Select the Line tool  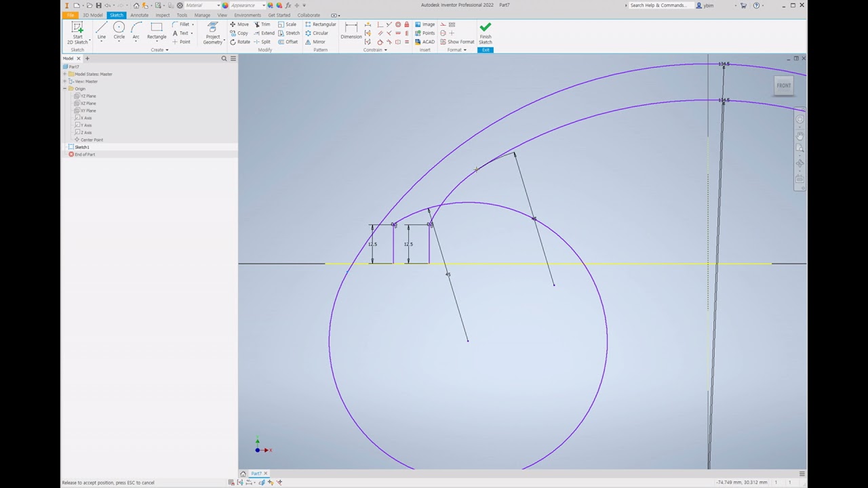point(101,30)
